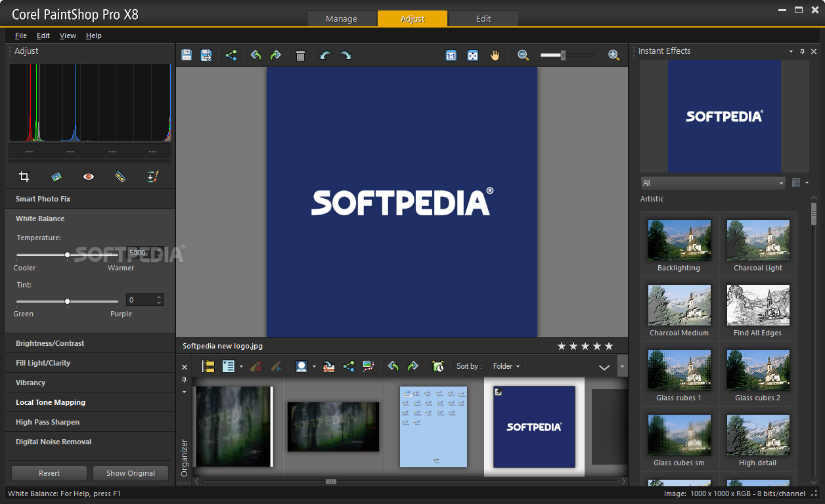Click the Organizer person tagging icon

pyautogui.click(x=301, y=366)
